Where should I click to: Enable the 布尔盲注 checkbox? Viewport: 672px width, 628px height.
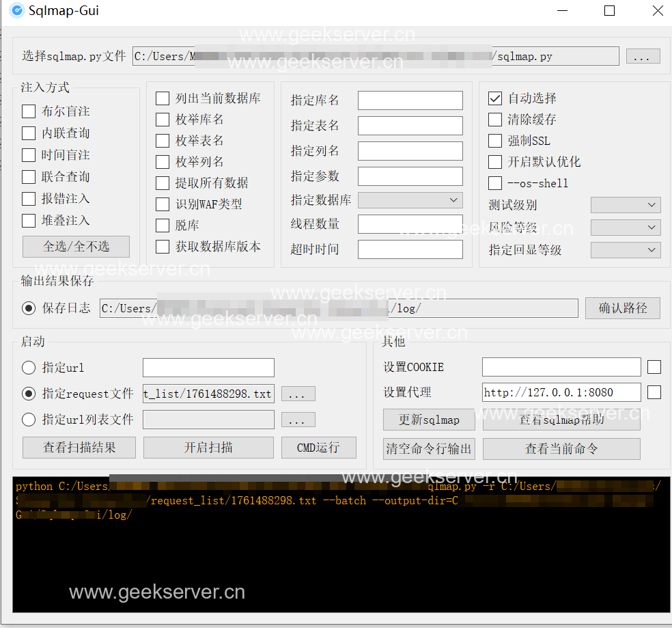pos(29,111)
